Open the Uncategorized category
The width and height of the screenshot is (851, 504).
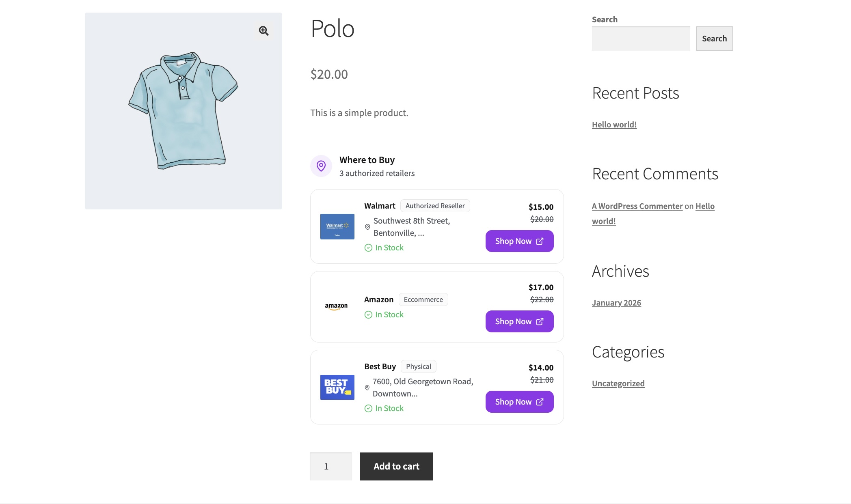coord(618,383)
